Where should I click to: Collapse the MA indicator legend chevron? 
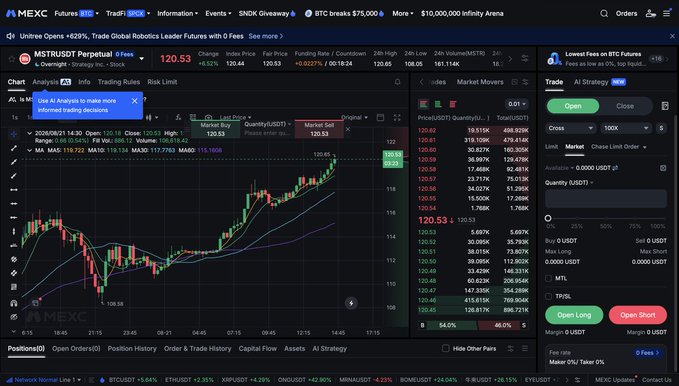click(29, 150)
